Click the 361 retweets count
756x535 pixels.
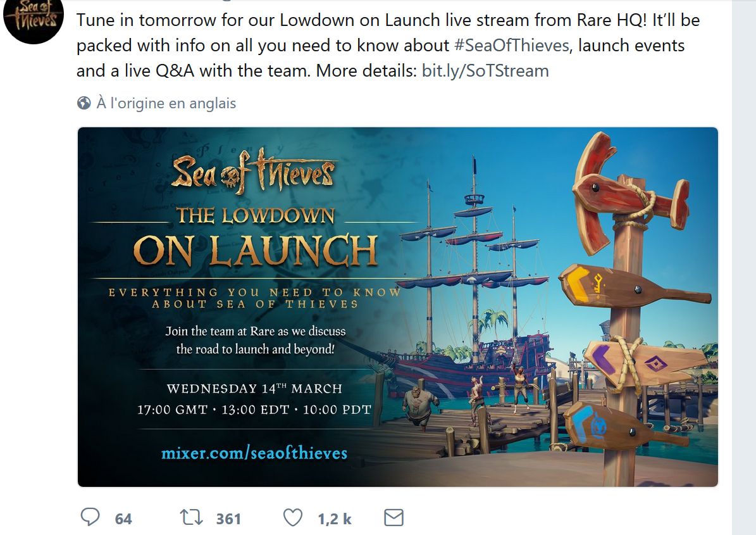[228, 519]
